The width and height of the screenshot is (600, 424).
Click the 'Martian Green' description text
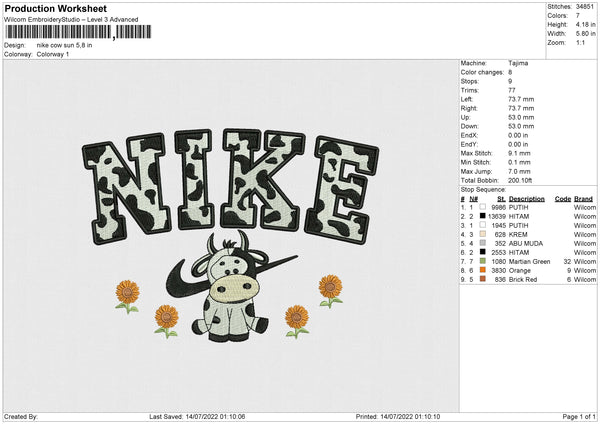[530, 262]
